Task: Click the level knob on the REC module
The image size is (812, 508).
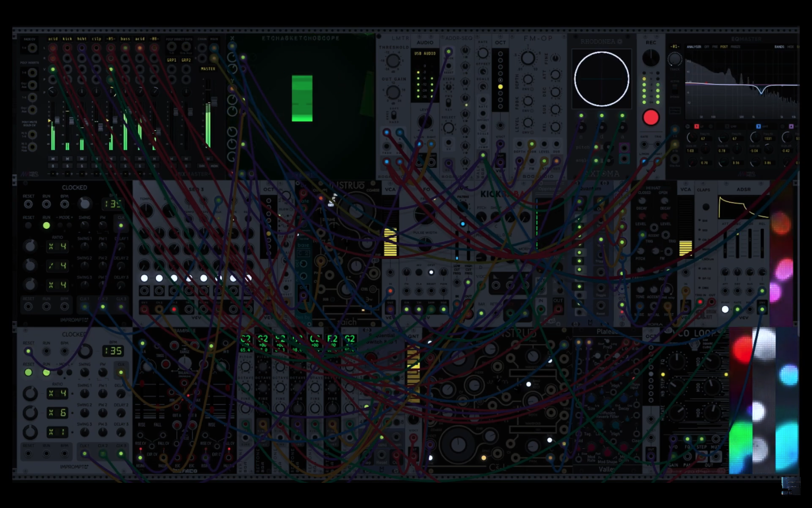Action: pyautogui.click(x=651, y=58)
